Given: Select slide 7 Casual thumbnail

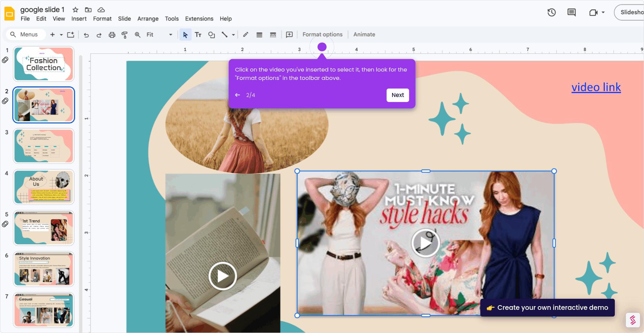Looking at the screenshot, I should tap(44, 310).
